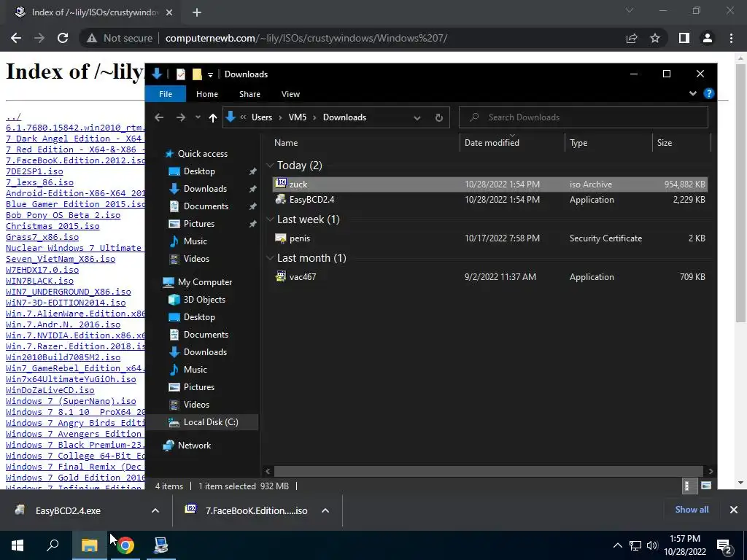Click the New folder quick access icon
Viewport: 747px width, 560px height.
[197, 74]
